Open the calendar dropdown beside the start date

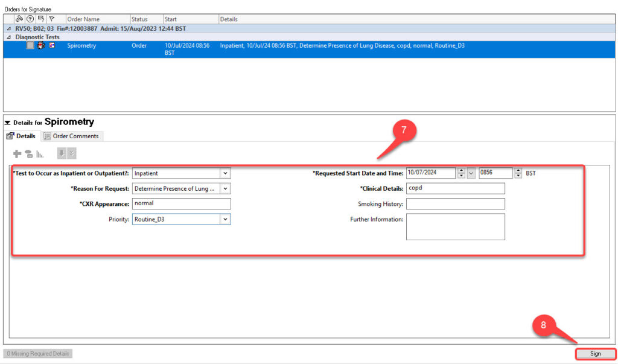point(471,173)
